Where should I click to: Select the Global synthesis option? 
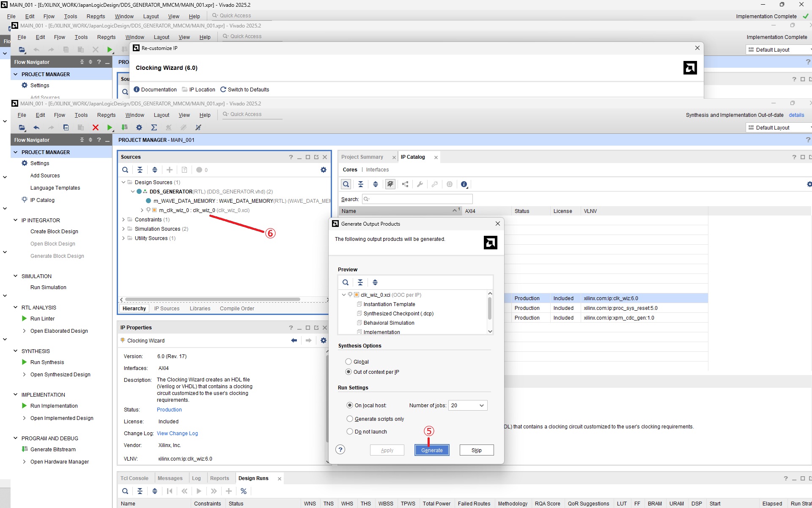click(348, 362)
